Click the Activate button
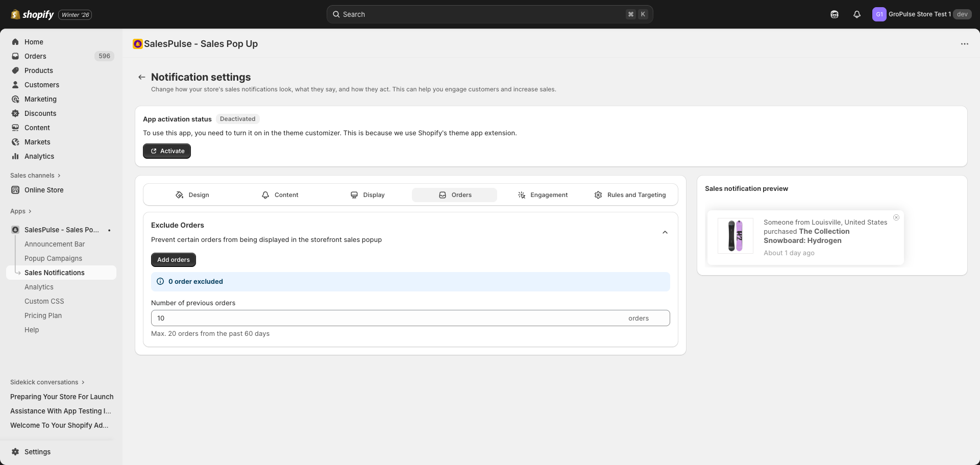Screen dimensions: 980x465 click(166, 151)
